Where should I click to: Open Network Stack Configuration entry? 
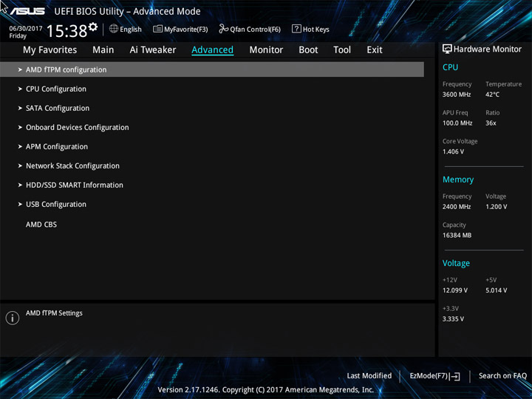72,166
